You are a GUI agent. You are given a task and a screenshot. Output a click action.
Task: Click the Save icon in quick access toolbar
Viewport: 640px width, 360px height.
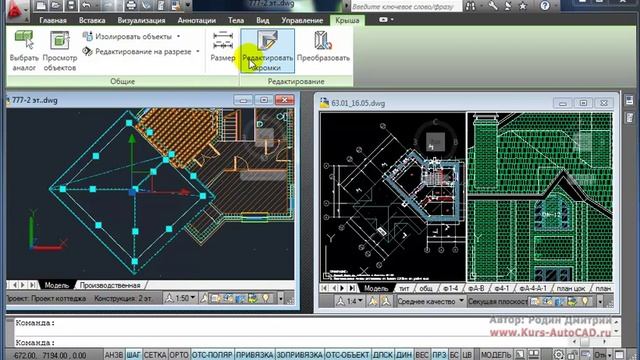click(x=71, y=5)
